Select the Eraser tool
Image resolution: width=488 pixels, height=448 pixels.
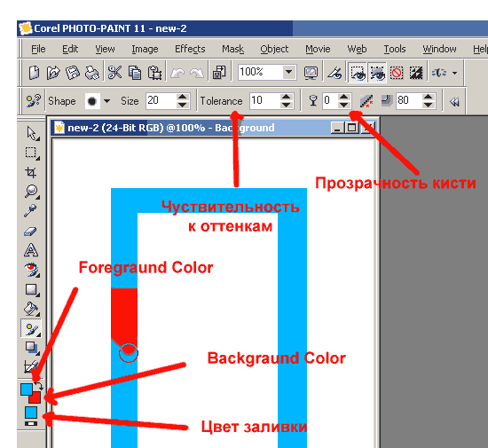[30, 232]
